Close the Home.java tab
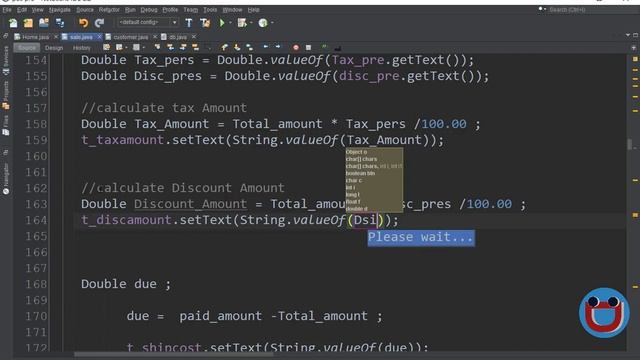 (56, 37)
